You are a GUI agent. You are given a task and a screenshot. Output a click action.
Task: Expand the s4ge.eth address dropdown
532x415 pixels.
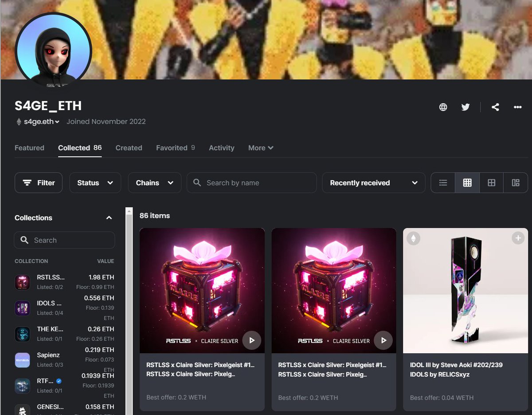pyautogui.click(x=41, y=122)
